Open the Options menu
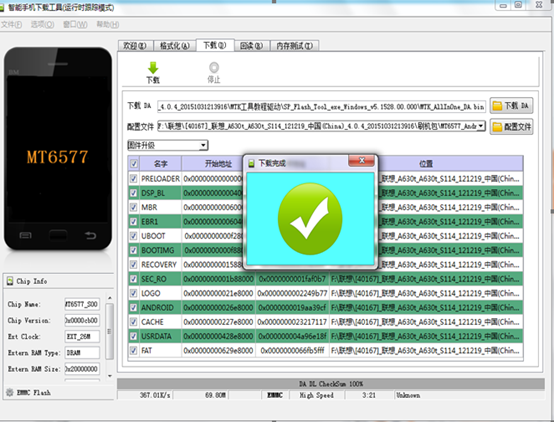 (42, 24)
